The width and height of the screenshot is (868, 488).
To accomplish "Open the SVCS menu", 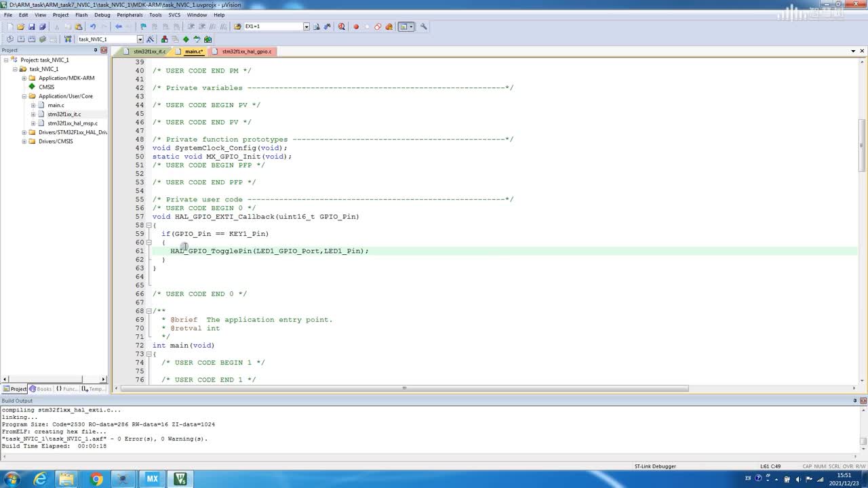I will tap(174, 14).
